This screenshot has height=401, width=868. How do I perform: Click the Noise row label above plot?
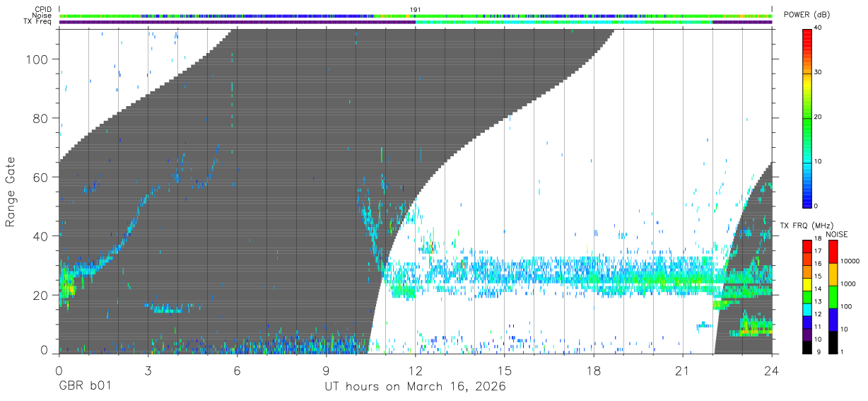(43, 16)
